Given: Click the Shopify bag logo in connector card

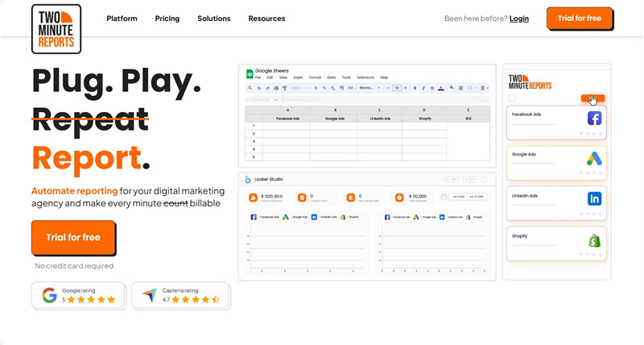Looking at the screenshot, I should click(x=594, y=240).
